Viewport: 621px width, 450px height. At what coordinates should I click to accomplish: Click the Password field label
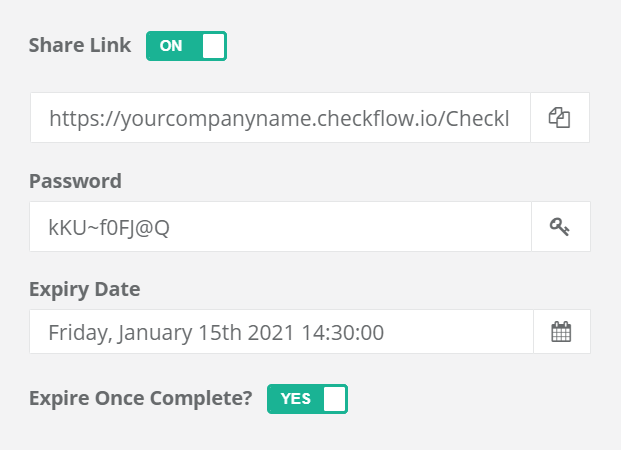pyautogui.click(x=75, y=181)
